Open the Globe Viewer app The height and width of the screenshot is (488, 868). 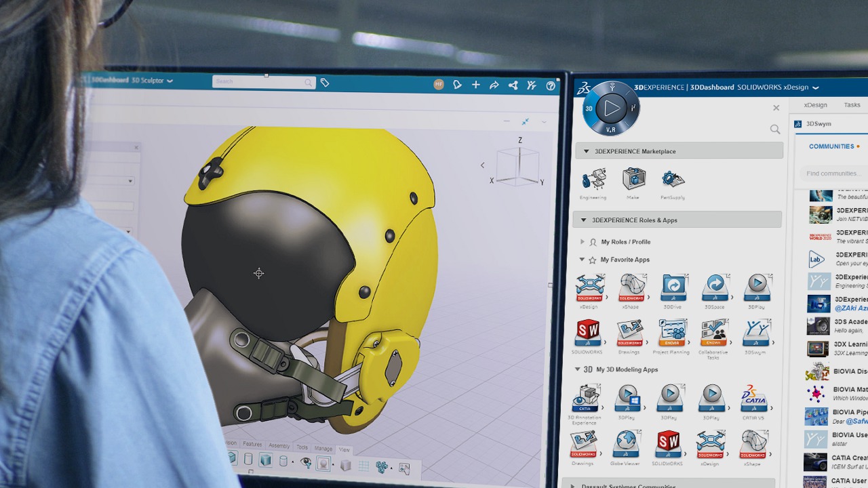point(626,445)
